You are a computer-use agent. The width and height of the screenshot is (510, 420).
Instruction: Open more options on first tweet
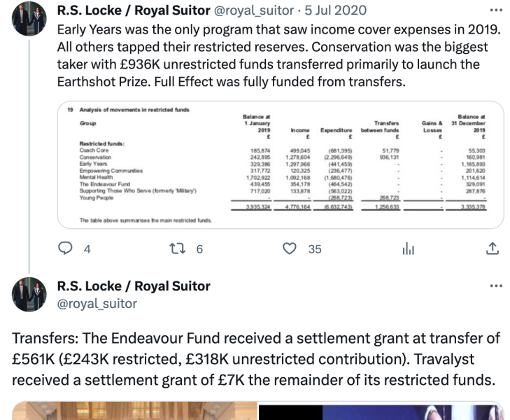[496, 10]
